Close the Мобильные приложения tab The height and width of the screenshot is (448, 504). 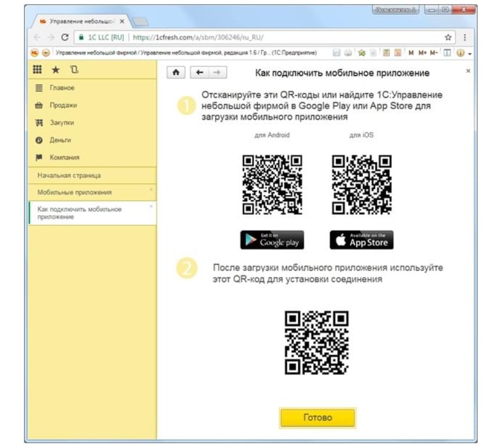point(151,189)
